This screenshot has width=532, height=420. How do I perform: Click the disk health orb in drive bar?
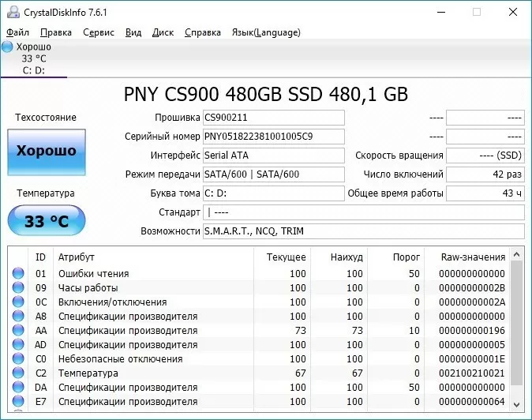(8, 47)
